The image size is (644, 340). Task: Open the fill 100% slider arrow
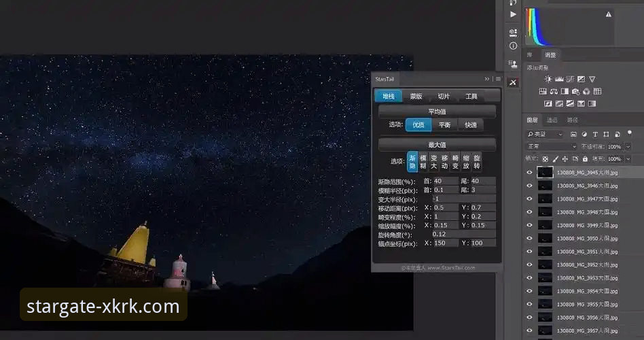click(x=628, y=158)
